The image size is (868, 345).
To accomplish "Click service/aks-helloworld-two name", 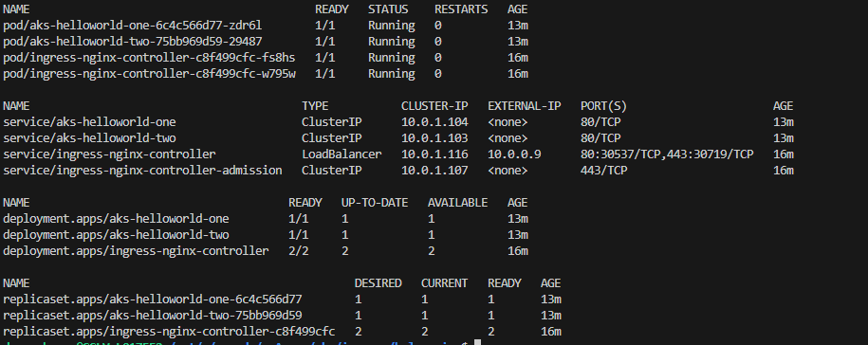I will click(x=89, y=137).
